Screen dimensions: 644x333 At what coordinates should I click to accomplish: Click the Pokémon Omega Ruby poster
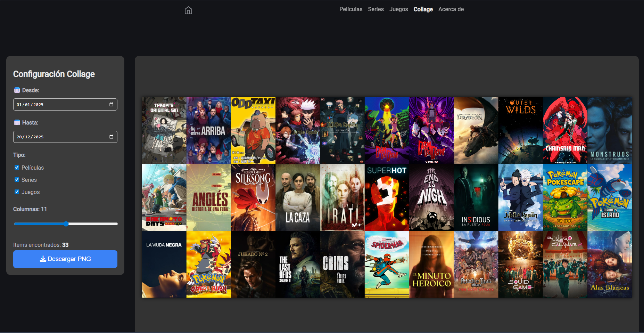[x=209, y=264]
